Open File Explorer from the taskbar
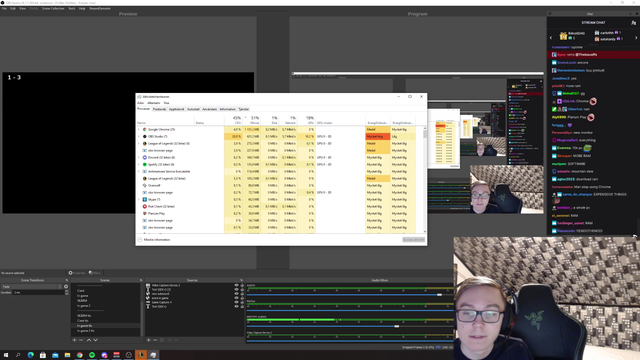640x360 pixels. click(x=67, y=355)
